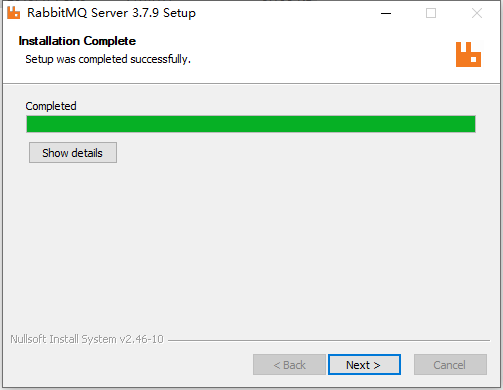Proceed with the Next > button

click(x=364, y=365)
